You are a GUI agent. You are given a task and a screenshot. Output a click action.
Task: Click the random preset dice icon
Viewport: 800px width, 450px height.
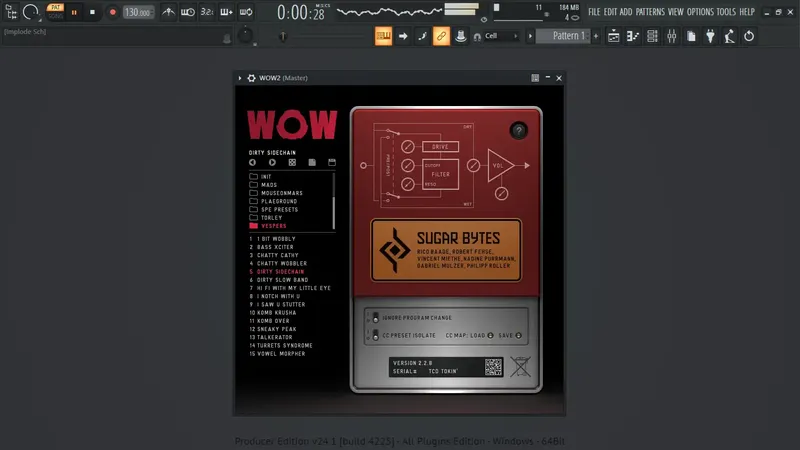click(x=292, y=162)
